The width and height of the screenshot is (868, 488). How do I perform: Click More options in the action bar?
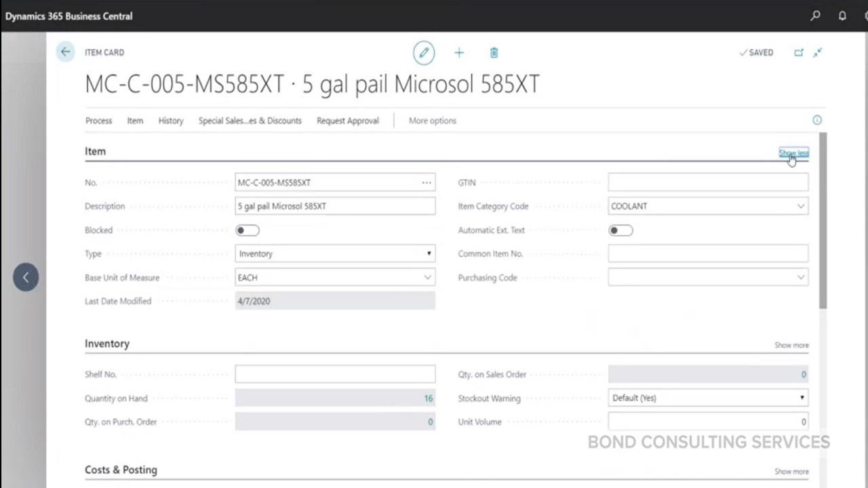[x=433, y=121]
